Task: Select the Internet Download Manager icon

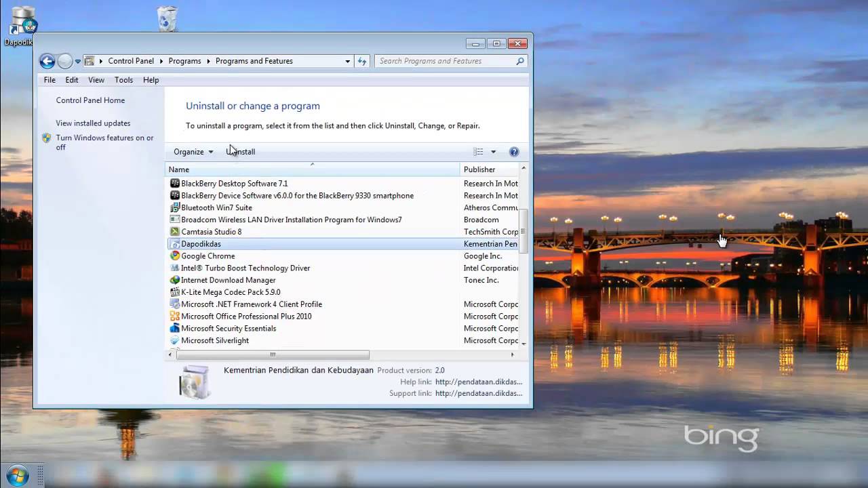Action: point(175,281)
